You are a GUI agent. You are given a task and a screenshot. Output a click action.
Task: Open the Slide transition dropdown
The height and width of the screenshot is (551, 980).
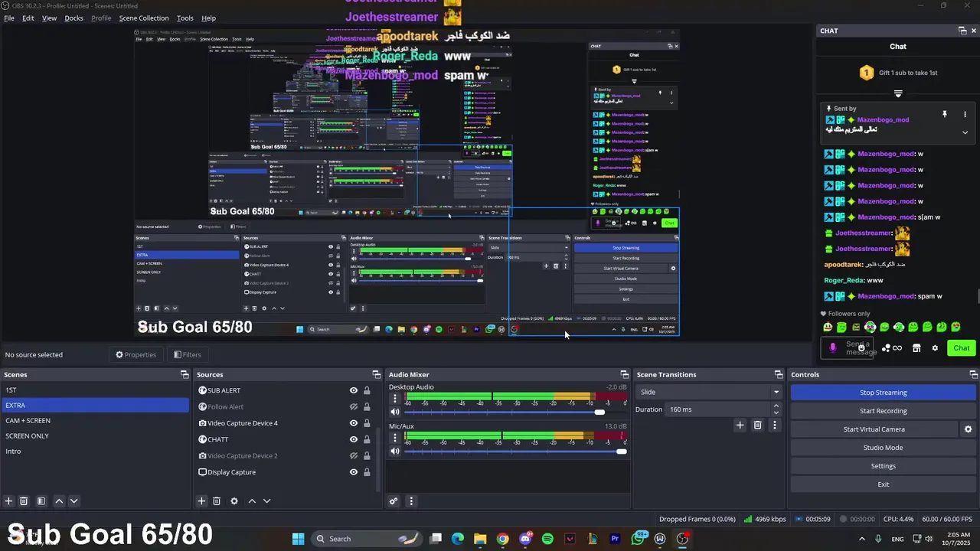709,392
